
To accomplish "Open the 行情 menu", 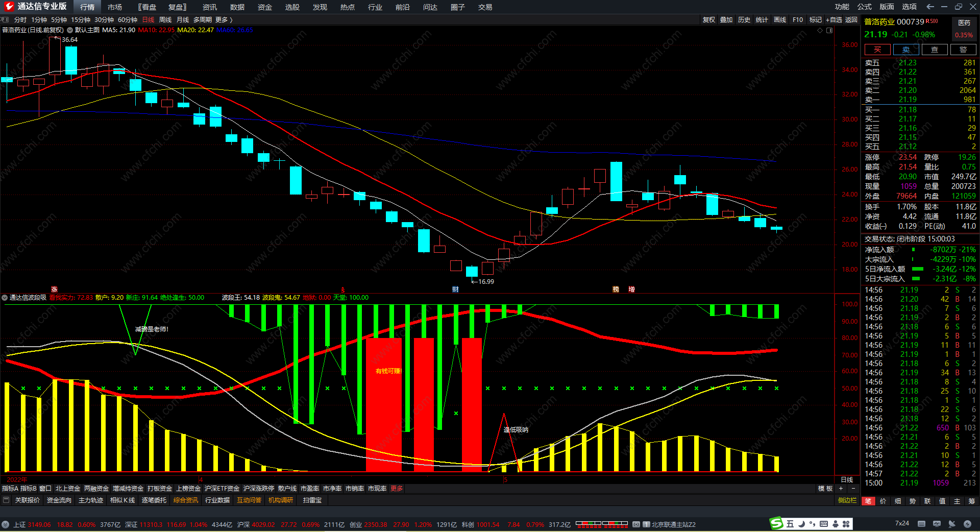I will [x=87, y=7].
